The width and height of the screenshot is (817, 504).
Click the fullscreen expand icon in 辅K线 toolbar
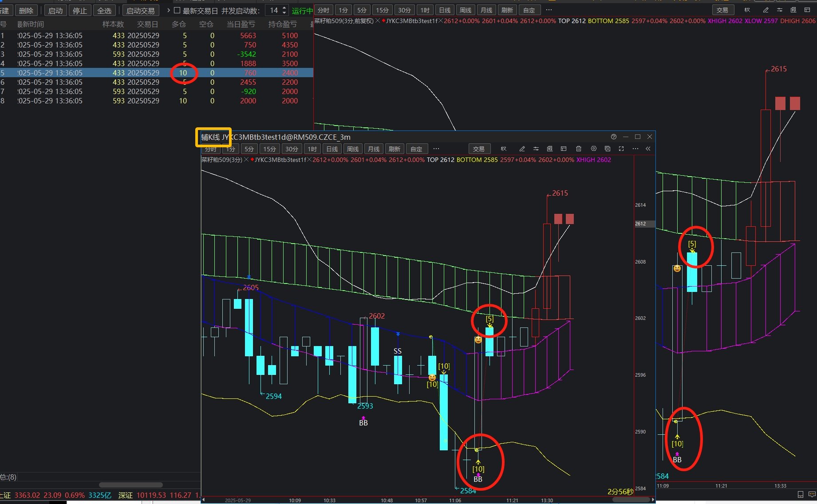621,149
